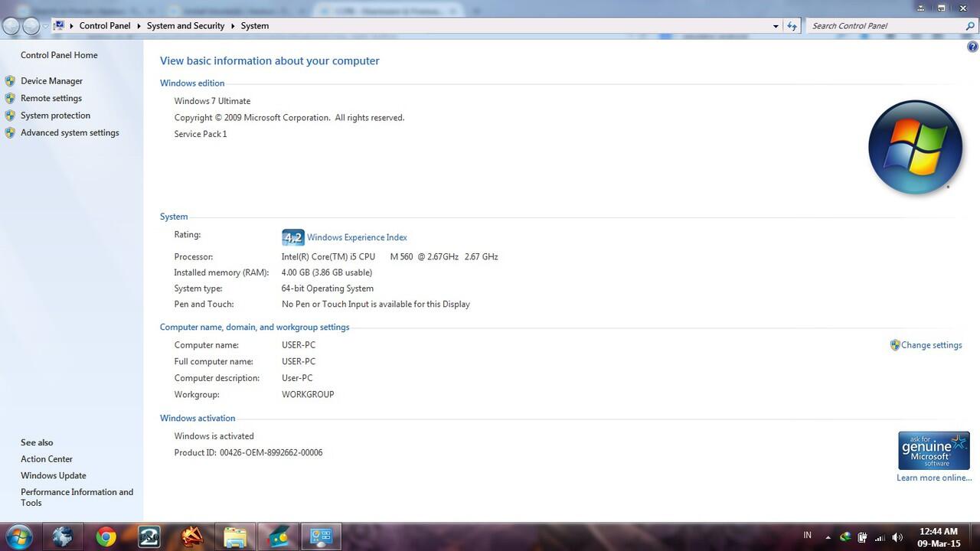Select the Windows is activated text
The image size is (980, 551).
point(214,436)
